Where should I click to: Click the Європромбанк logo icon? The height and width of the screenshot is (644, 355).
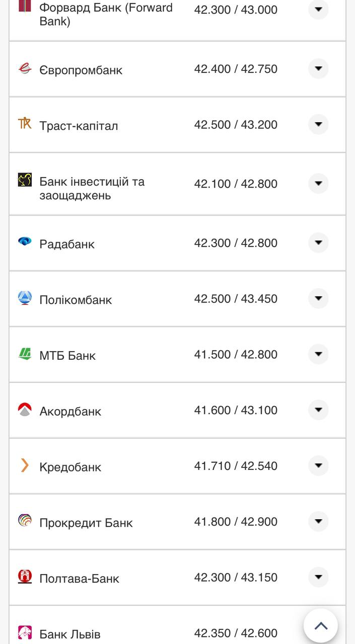tap(25, 68)
